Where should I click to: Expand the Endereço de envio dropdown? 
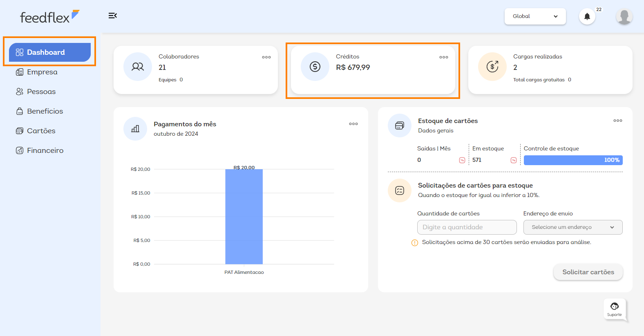pos(572,227)
